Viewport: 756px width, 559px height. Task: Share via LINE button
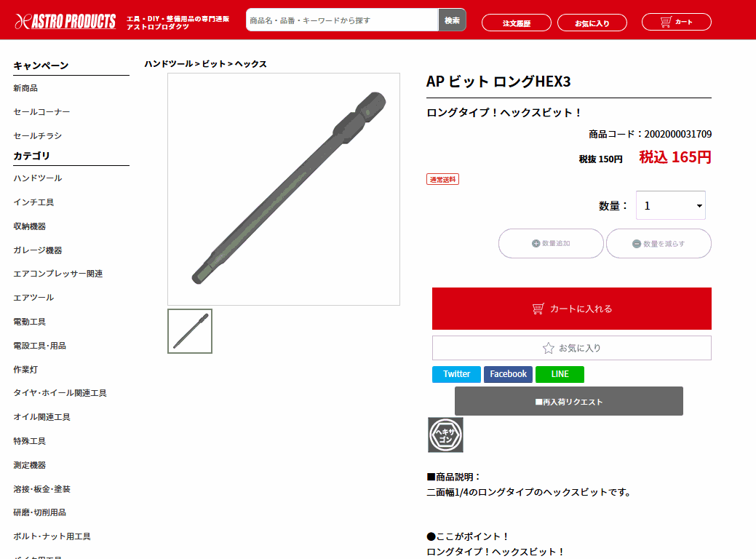[x=560, y=374]
